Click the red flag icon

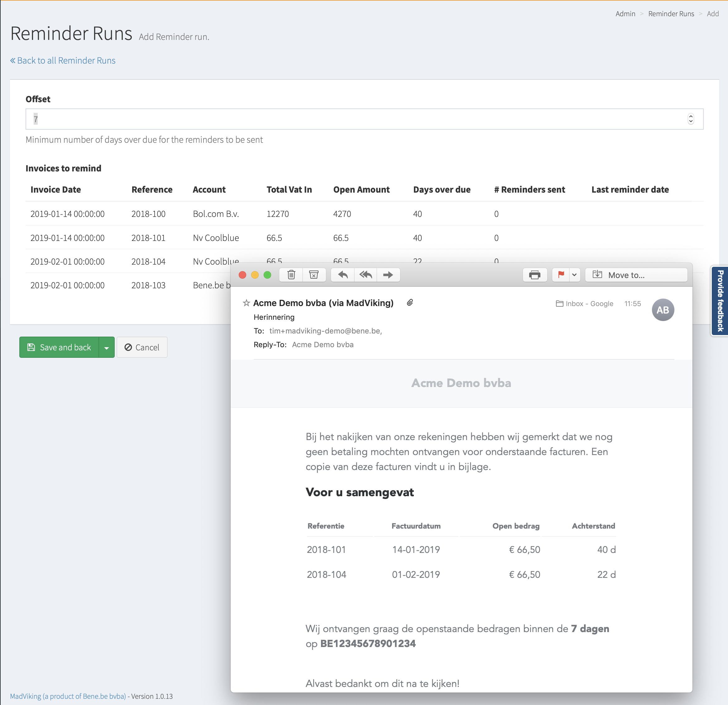point(561,275)
